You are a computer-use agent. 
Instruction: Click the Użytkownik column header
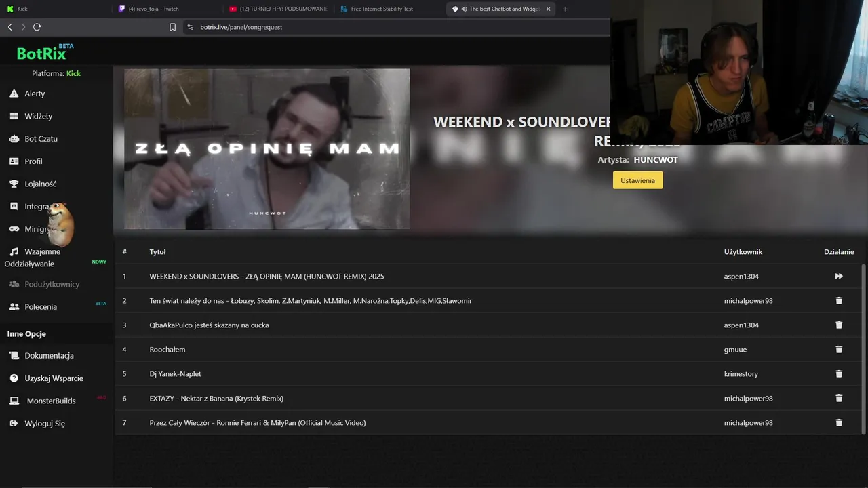click(743, 252)
